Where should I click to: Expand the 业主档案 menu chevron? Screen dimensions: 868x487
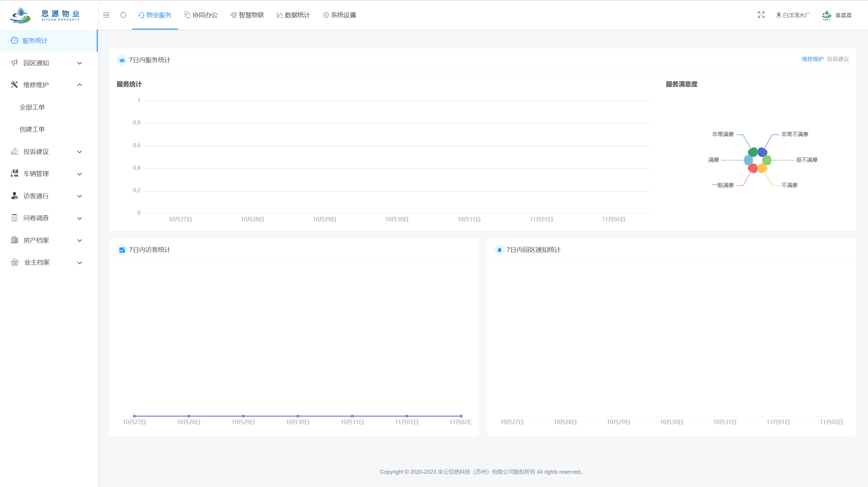[80, 263]
